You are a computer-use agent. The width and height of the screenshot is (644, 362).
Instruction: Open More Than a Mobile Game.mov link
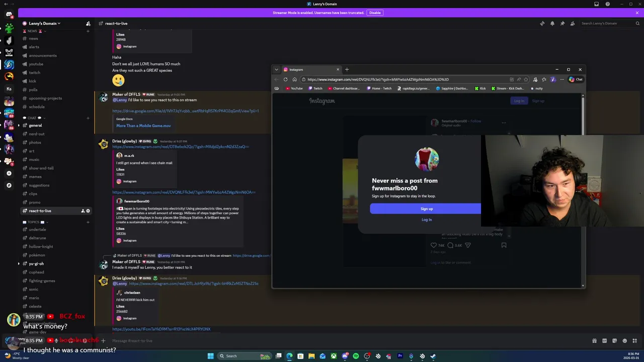coord(143,126)
